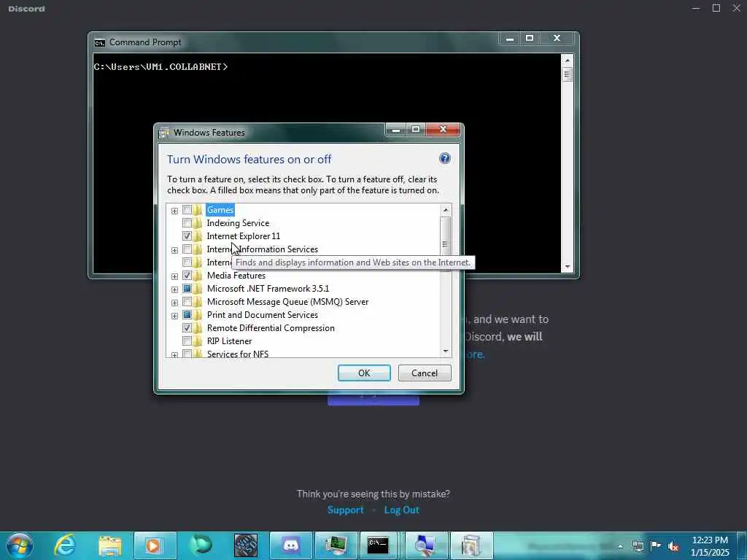Show hidden tray icons arrow
This screenshot has width=747, height=560.
point(620,546)
